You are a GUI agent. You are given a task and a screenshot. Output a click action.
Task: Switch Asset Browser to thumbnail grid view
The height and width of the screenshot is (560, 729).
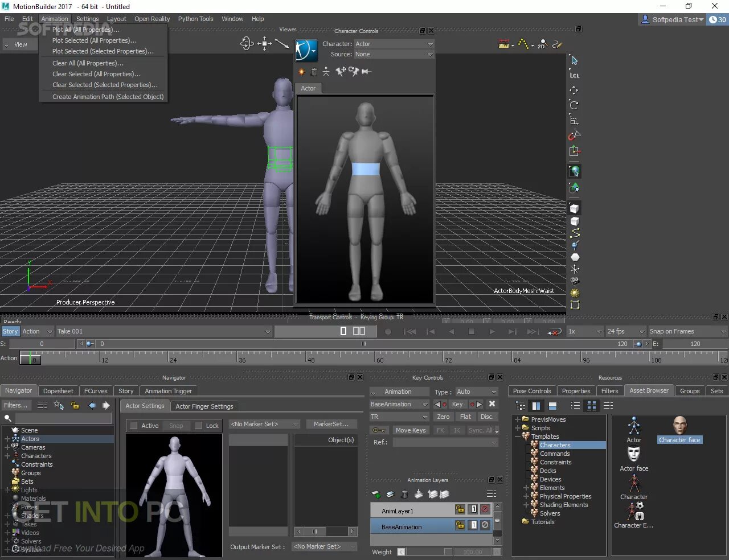point(592,406)
